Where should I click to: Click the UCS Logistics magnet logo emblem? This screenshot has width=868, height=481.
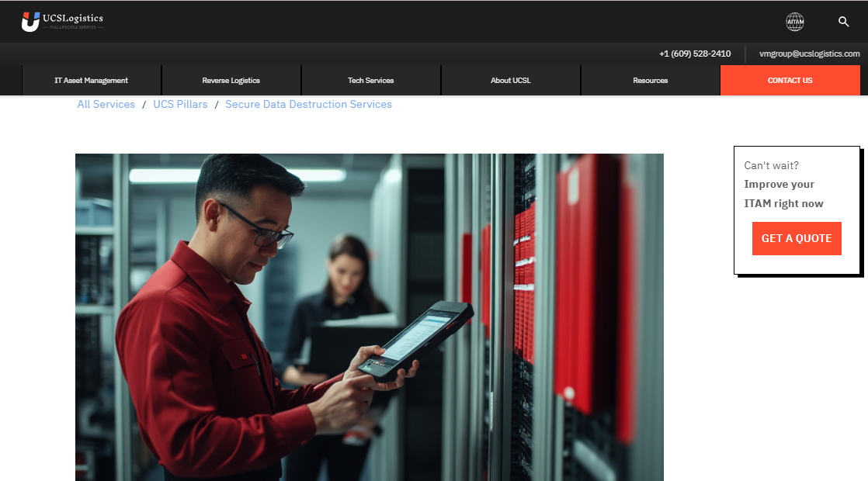point(30,22)
